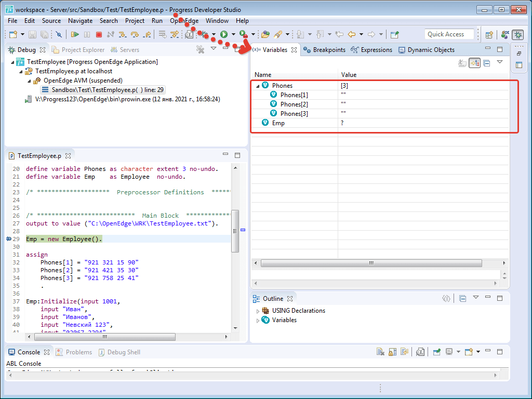Select the Emp variable row
The width and height of the screenshot is (532, 399).
point(380,123)
